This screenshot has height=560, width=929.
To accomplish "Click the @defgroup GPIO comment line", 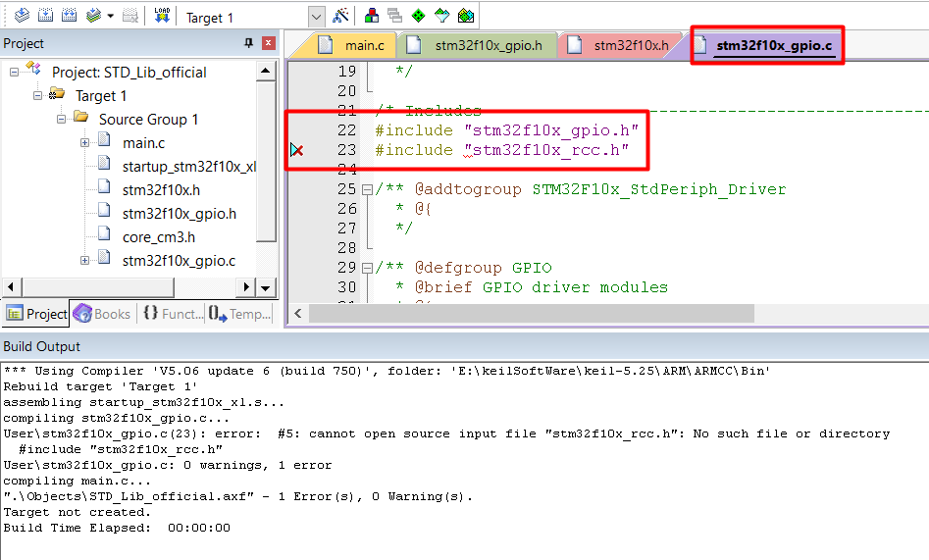I will (x=463, y=268).
